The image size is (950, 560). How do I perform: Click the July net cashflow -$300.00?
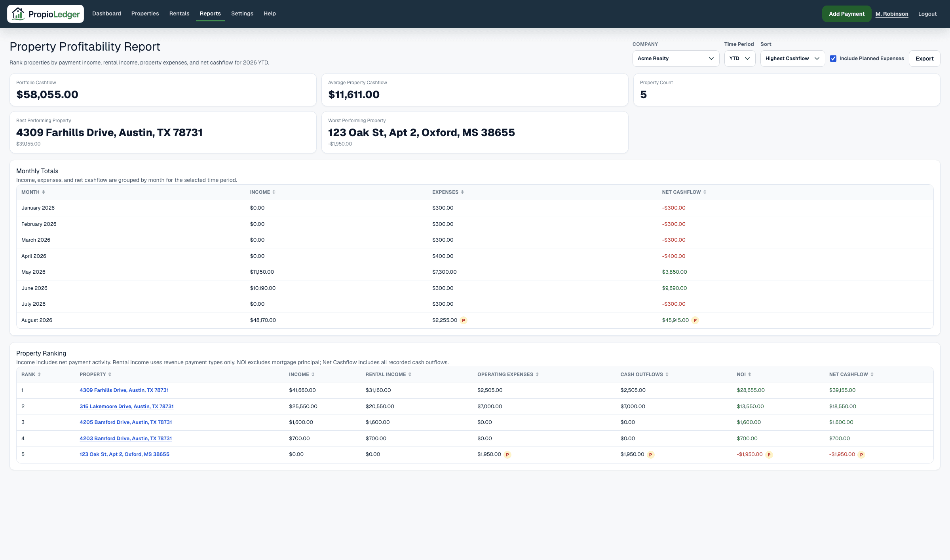tap(674, 304)
